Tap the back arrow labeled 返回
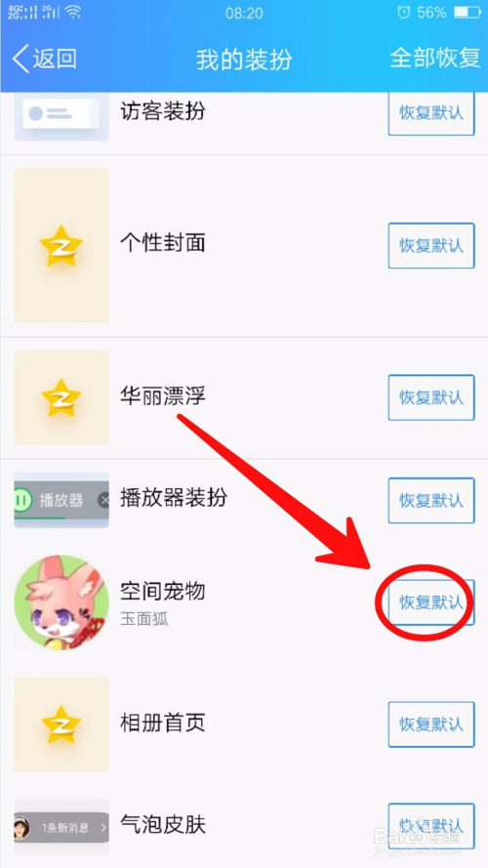This screenshot has height=868, width=488. [44, 59]
